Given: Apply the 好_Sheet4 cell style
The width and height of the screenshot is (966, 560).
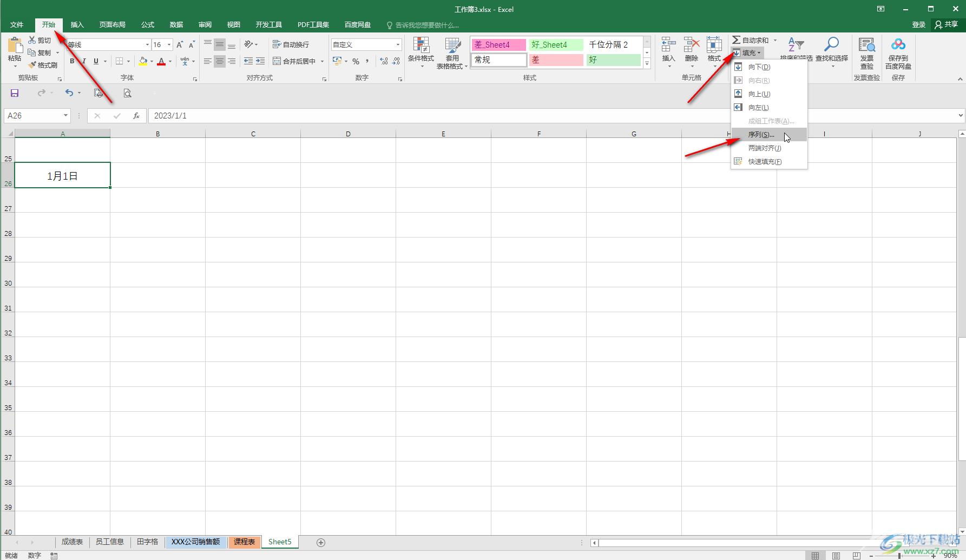Looking at the screenshot, I should point(556,44).
